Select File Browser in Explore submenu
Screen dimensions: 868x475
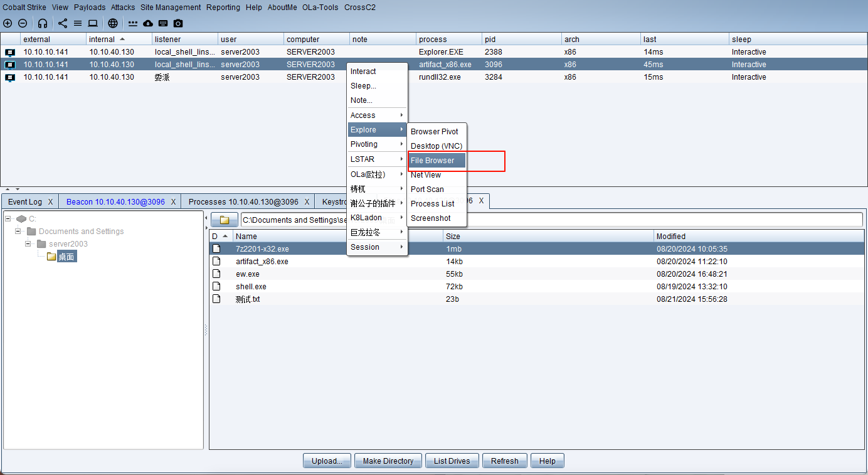437,161
